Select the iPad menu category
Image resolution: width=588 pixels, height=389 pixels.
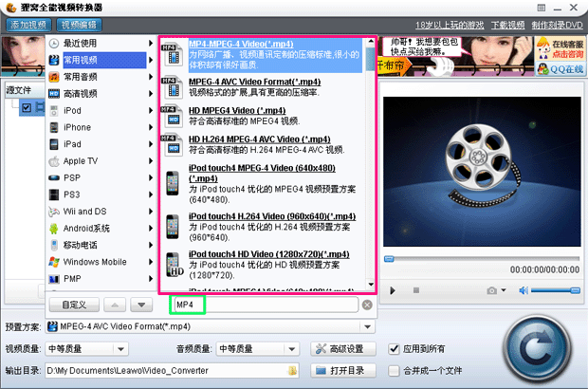pyautogui.click(x=101, y=144)
